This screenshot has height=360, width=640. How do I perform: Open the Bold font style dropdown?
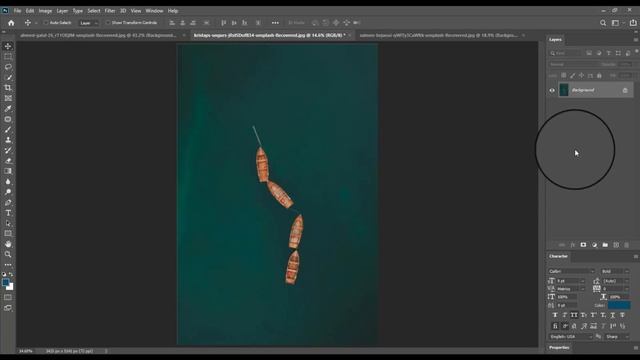[615, 271]
